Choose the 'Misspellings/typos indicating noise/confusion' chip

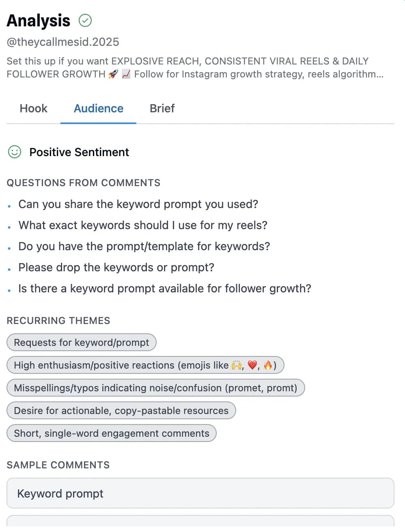pos(155,388)
